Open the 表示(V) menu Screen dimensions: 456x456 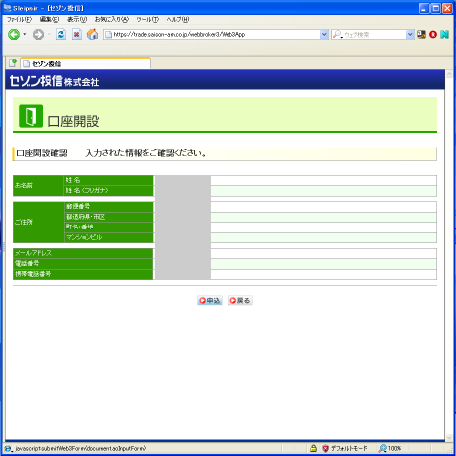click(77, 19)
